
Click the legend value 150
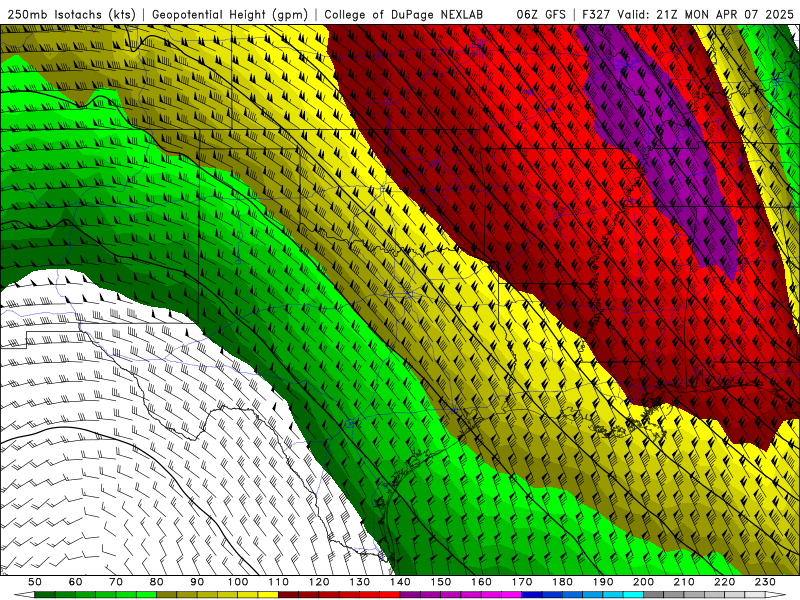click(x=441, y=582)
